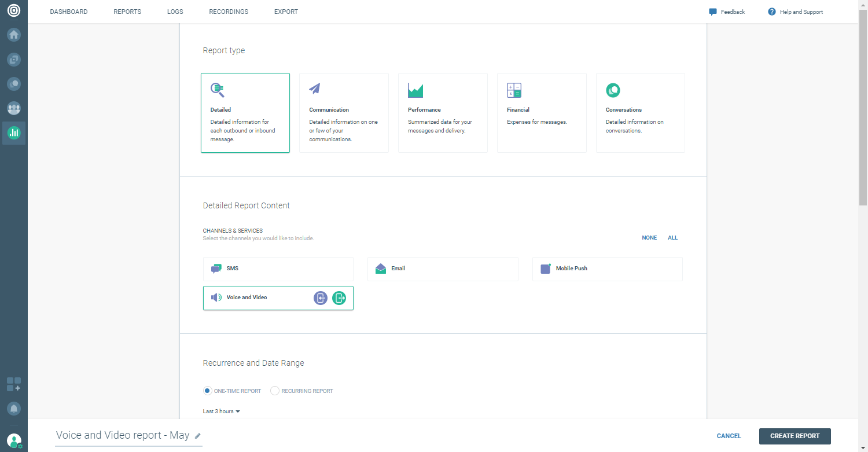Image resolution: width=868 pixels, height=452 pixels.
Task: Select the One-Time Report radio button
Action: coord(207,391)
